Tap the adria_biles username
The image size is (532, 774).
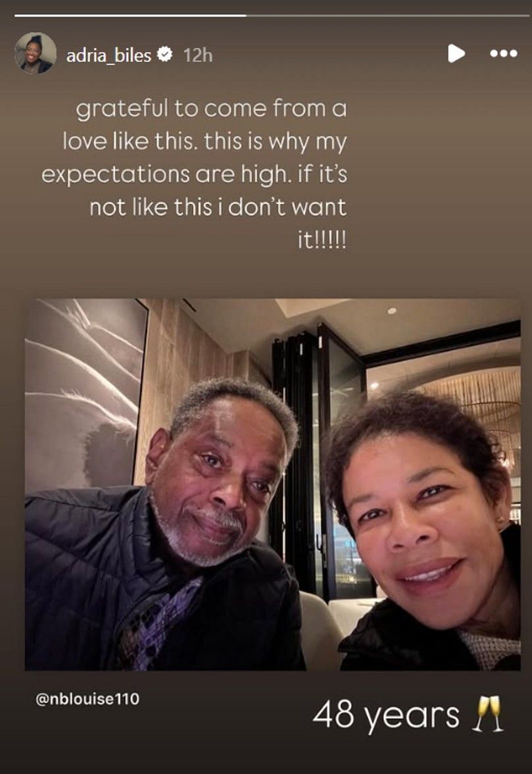[109, 55]
